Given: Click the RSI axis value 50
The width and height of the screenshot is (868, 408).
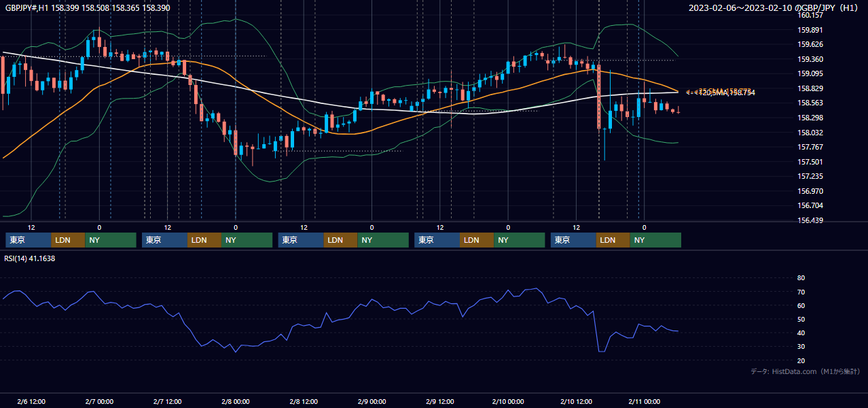Looking at the screenshot, I should coord(801,319).
